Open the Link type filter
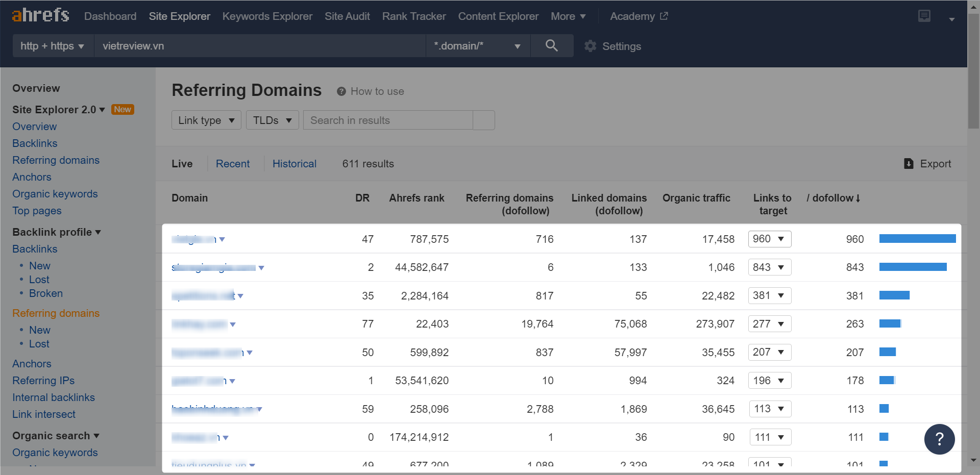 coord(206,120)
